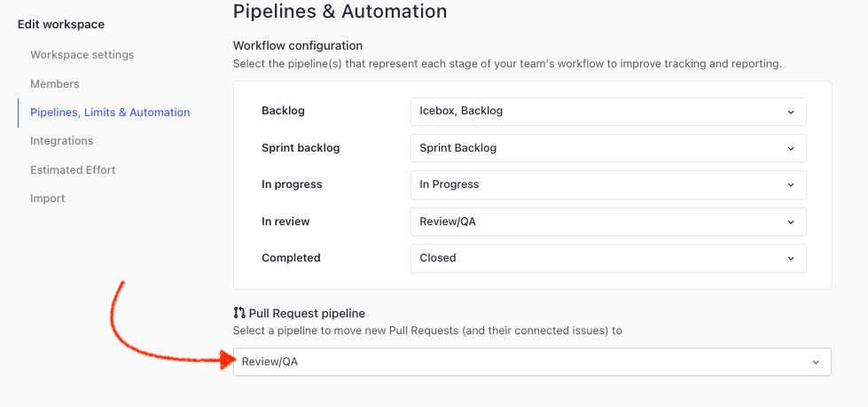
Task: Open the Backlog pipeline dropdown
Action: click(607, 112)
